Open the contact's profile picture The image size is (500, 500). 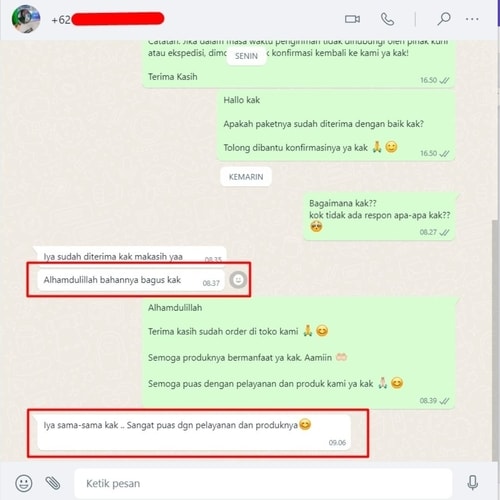click(26, 19)
